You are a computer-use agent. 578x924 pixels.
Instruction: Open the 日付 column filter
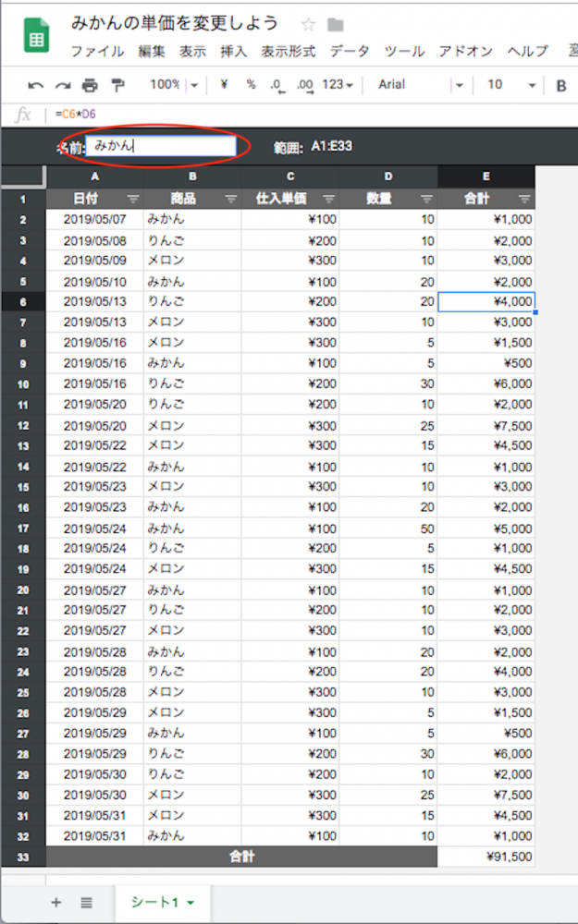point(133,199)
